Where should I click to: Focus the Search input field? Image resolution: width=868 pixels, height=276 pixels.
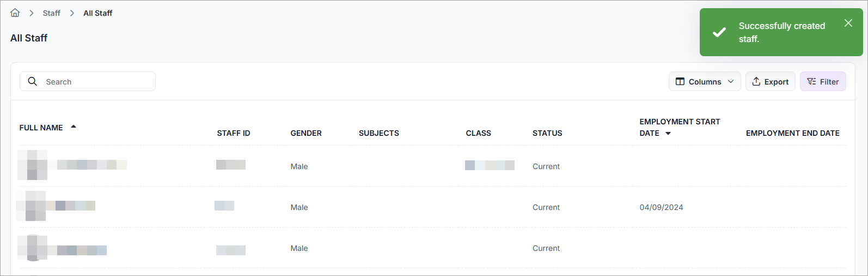[88, 81]
